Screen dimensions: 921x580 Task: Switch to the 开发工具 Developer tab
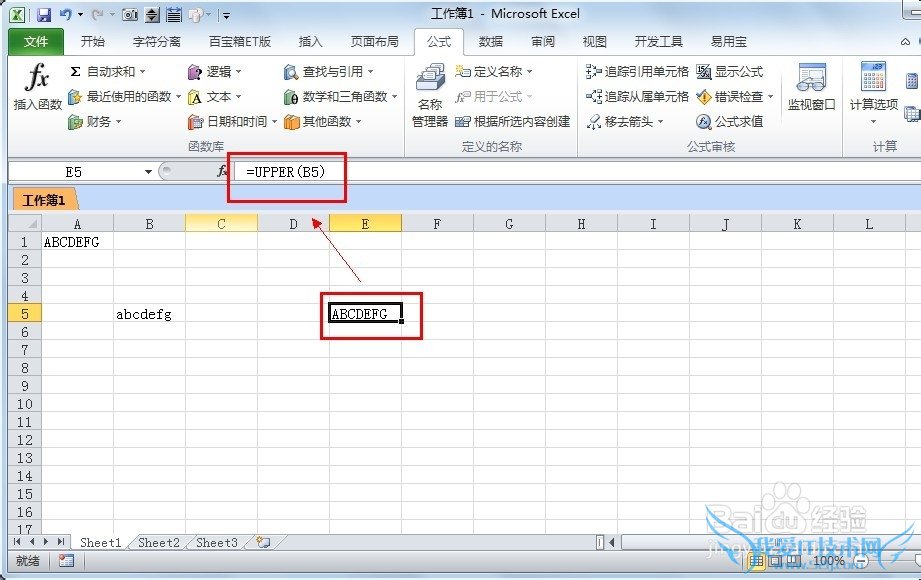pos(658,42)
